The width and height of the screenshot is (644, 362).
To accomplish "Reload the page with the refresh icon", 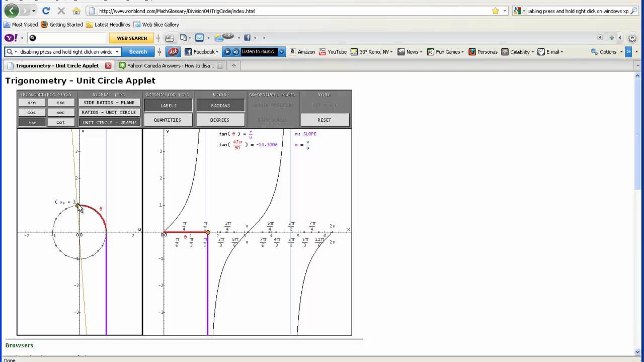I will click(x=46, y=11).
